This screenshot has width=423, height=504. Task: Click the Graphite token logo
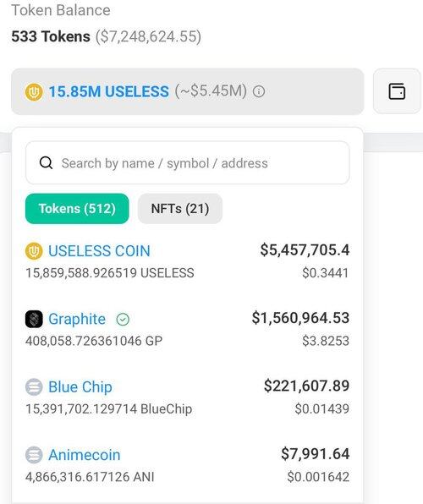[x=34, y=319]
